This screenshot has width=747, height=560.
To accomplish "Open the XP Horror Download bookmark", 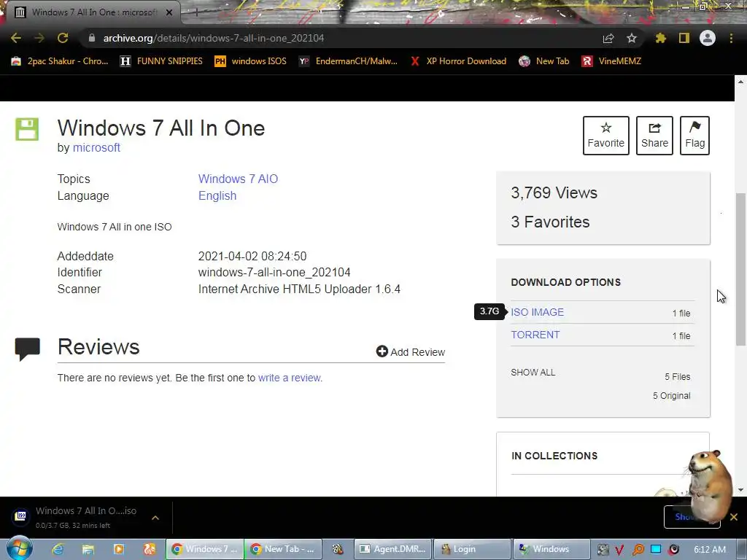I will (x=458, y=61).
